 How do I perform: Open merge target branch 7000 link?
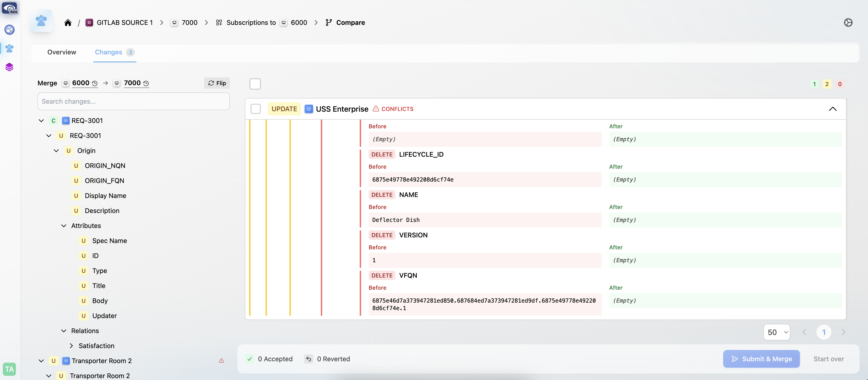click(132, 83)
